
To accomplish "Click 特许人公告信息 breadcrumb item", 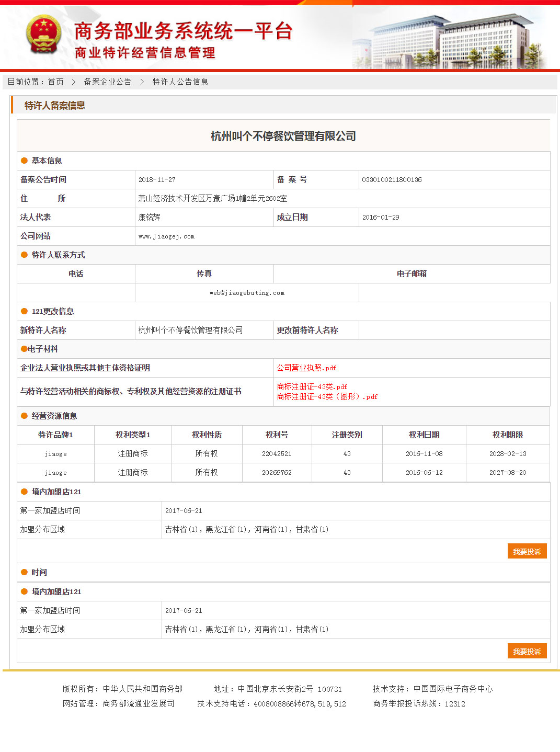I will tap(180, 82).
